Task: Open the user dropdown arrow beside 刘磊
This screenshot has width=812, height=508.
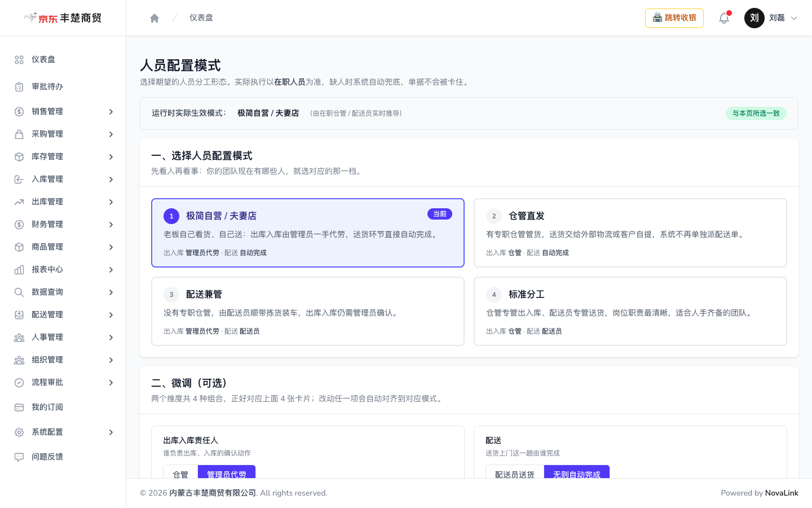Action: tap(794, 18)
